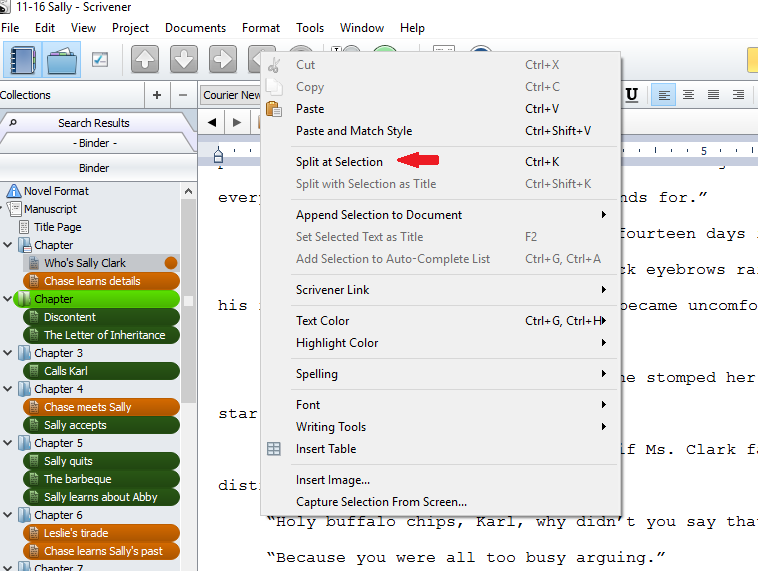This screenshot has height=571, width=758.
Task: Select Chase meets Sally document
Action: tap(101, 407)
